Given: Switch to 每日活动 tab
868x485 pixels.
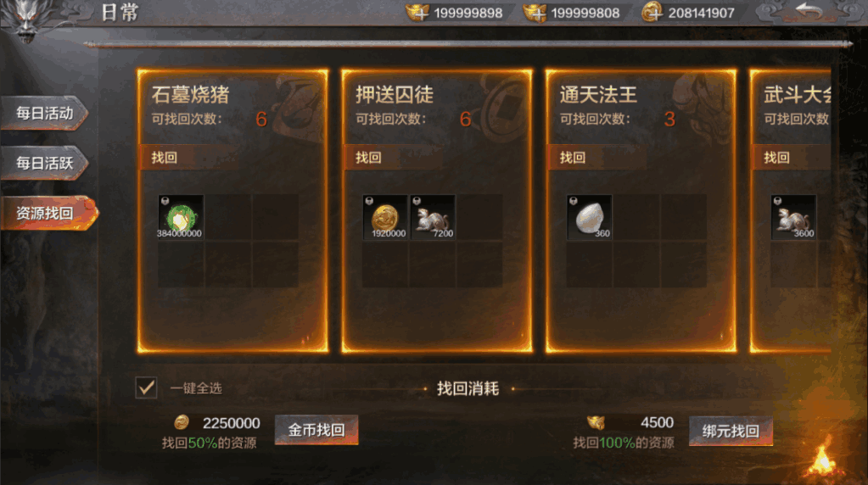Looking at the screenshot, I should pos(44,114).
